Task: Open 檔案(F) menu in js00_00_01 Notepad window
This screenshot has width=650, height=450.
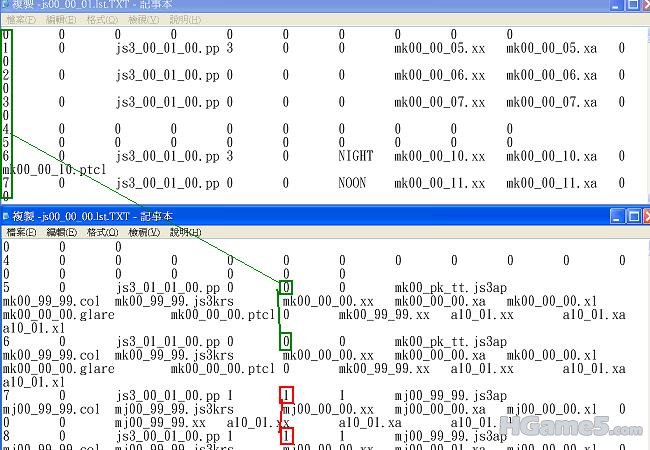Action: (x=20, y=20)
